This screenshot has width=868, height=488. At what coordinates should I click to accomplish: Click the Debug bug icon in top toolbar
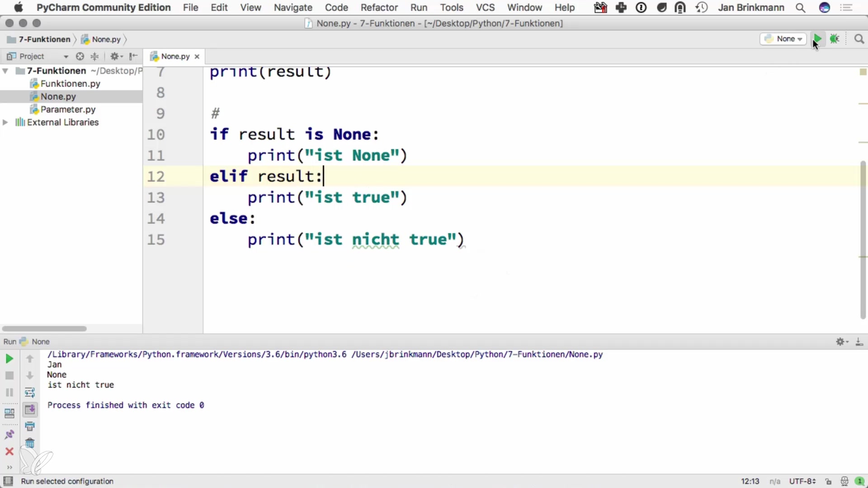[835, 39]
